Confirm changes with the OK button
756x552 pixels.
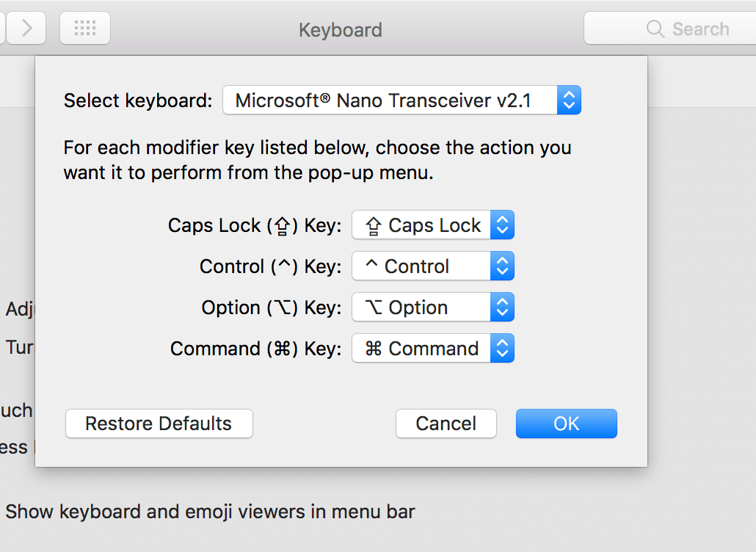click(x=566, y=424)
